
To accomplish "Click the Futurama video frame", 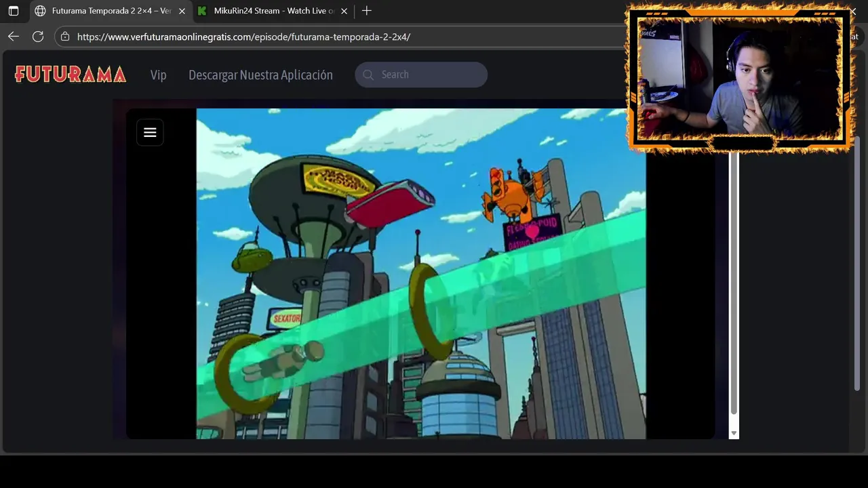I will click(x=421, y=274).
